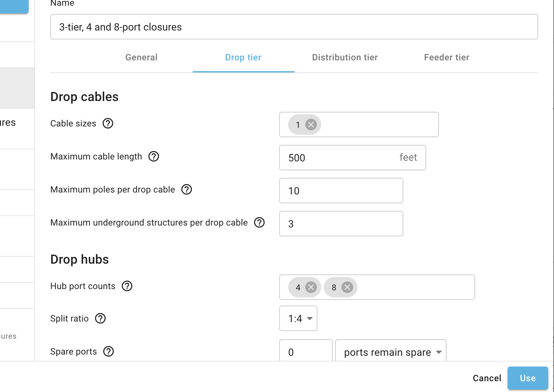This screenshot has width=554, height=392.
Task: Open help for Split ratio
Action: tap(100, 318)
